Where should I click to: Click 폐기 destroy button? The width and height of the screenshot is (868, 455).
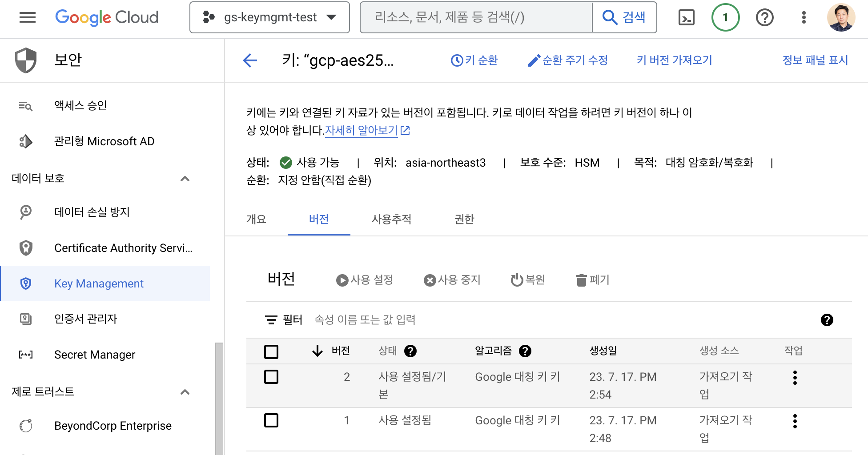tap(593, 280)
